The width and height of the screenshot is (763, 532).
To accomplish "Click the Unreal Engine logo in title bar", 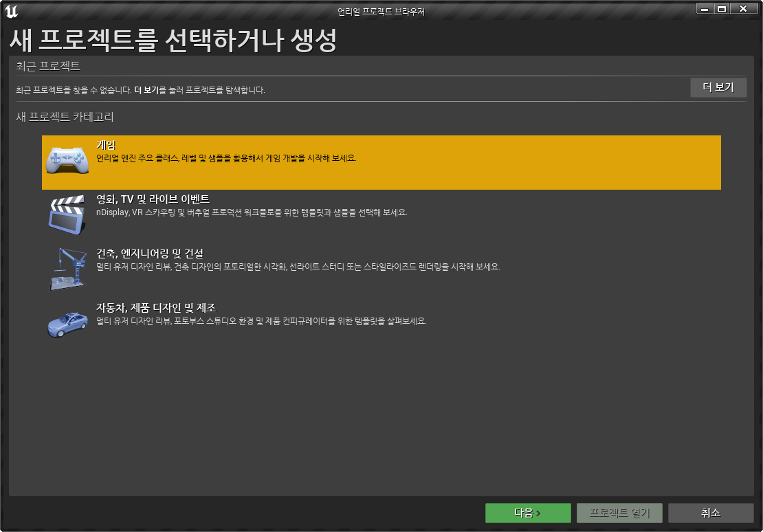I will pyautogui.click(x=12, y=11).
